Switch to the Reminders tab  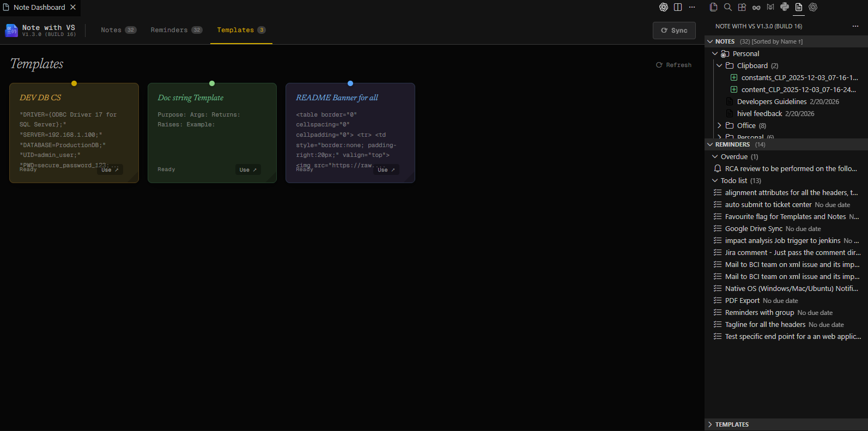(x=177, y=30)
